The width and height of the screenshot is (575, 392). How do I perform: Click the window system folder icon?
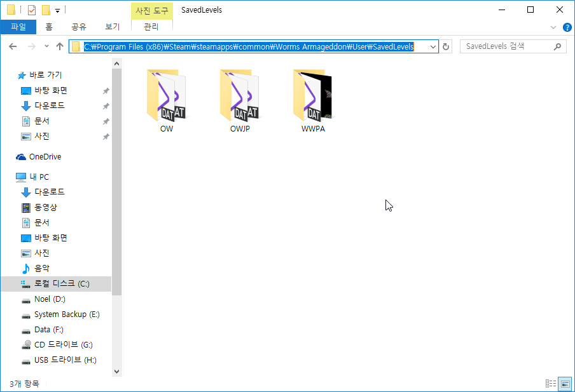(11, 10)
